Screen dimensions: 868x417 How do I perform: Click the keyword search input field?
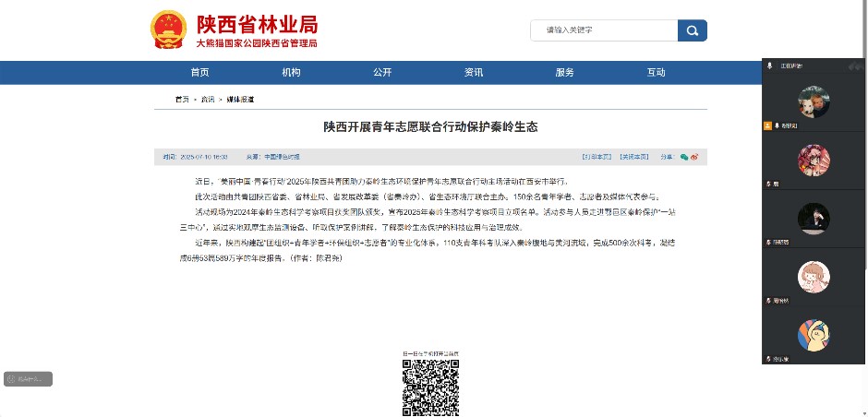pyautogui.click(x=605, y=30)
